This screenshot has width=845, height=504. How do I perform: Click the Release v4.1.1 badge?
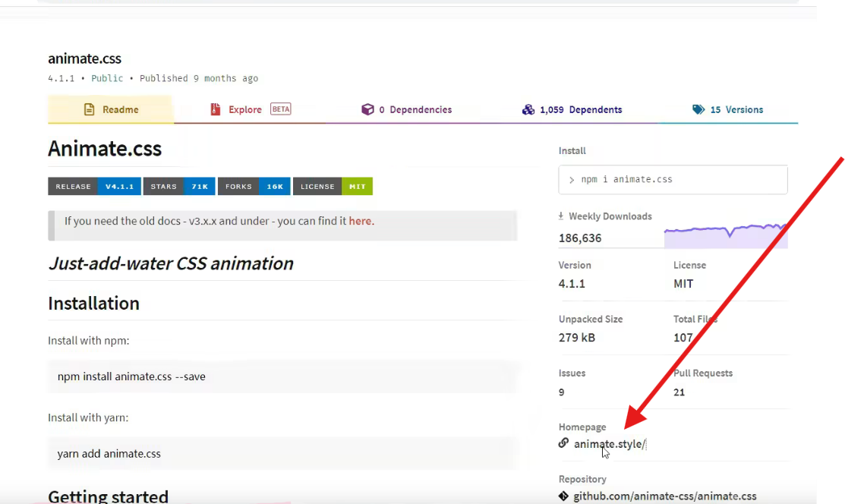click(94, 187)
